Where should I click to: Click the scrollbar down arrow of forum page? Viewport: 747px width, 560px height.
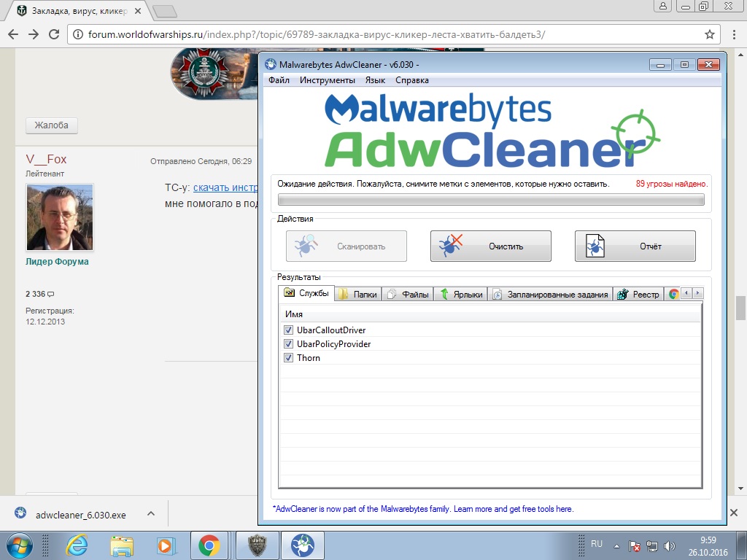(x=740, y=489)
